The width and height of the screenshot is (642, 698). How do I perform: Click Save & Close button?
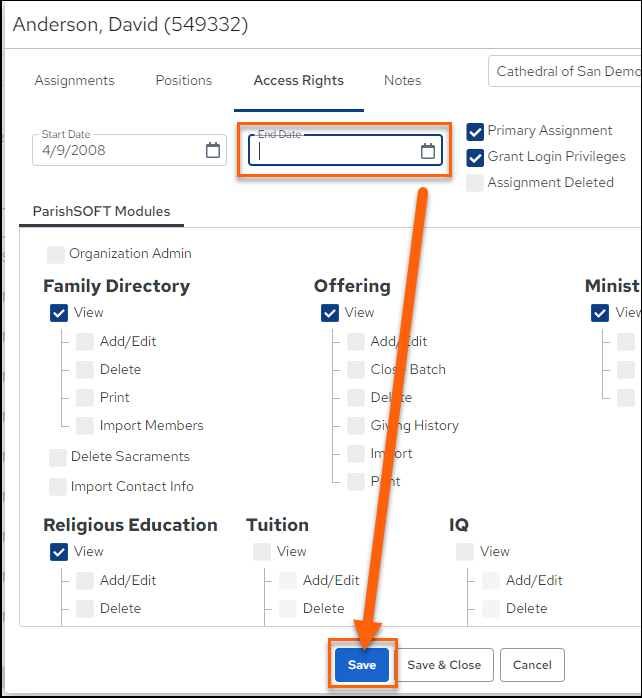pyautogui.click(x=444, y=665)
